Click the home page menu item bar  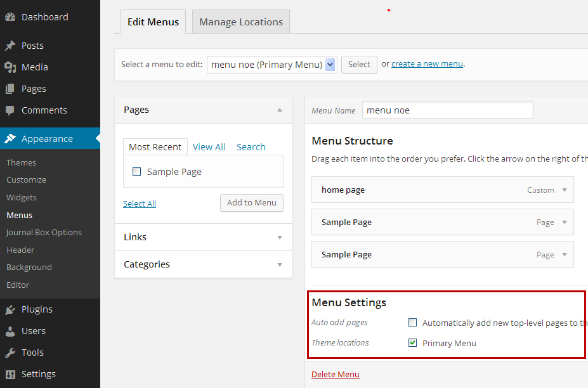click(443, 190)
